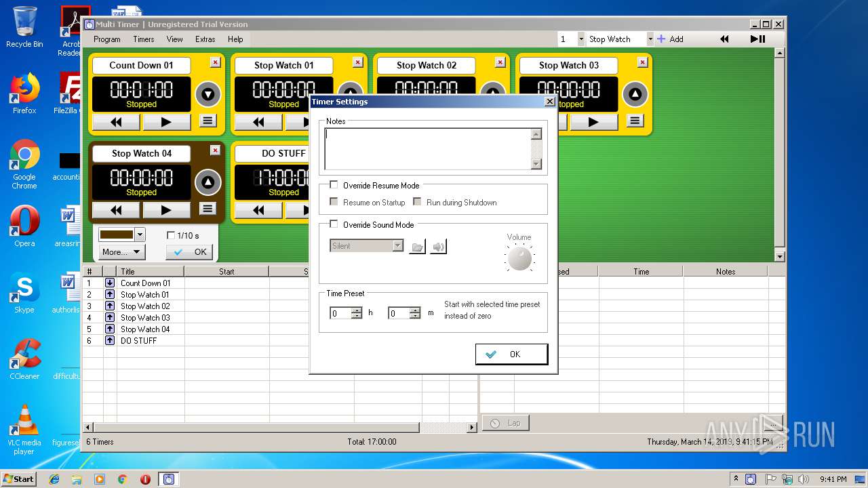The image size is (868, 488).
Task: Sort list by Title column header
Action: (x=151, y=271)
